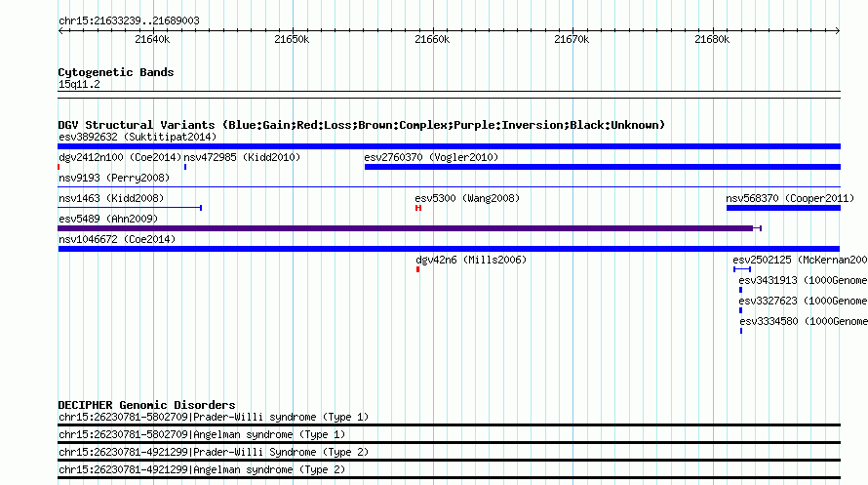Click the chr15:21633239..21689003 coordinate label
The width and height of the screenshot is (868, 485).
tap(129, 20)
